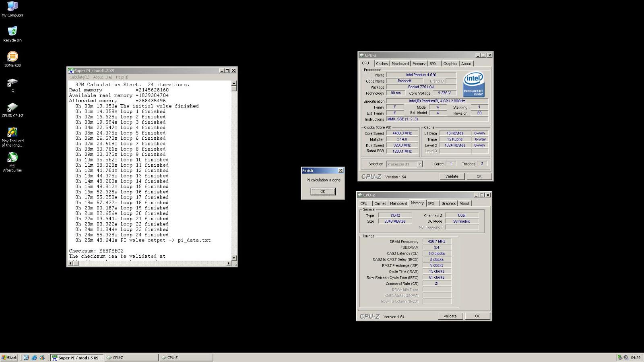Click third quick launch icon

pyautogui.click(x=42, y=358)
